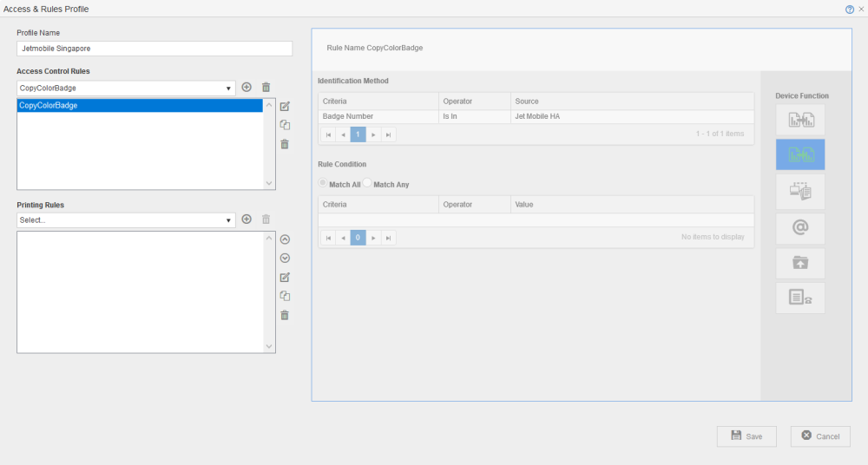Click the Profile Name input field
This screenshot has width=868, height=465.
point(155,49)
